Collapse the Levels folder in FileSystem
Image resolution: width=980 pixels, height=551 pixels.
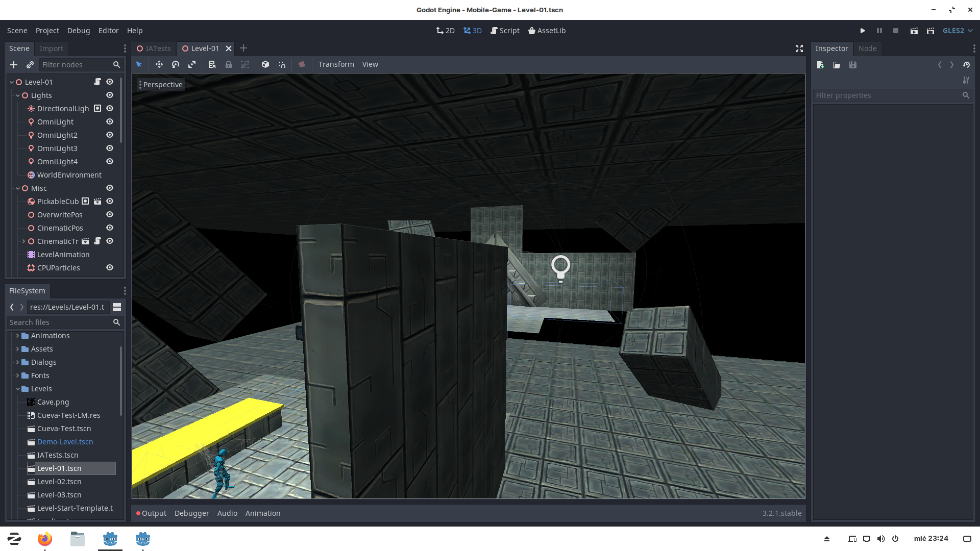[x=17, y=389]
